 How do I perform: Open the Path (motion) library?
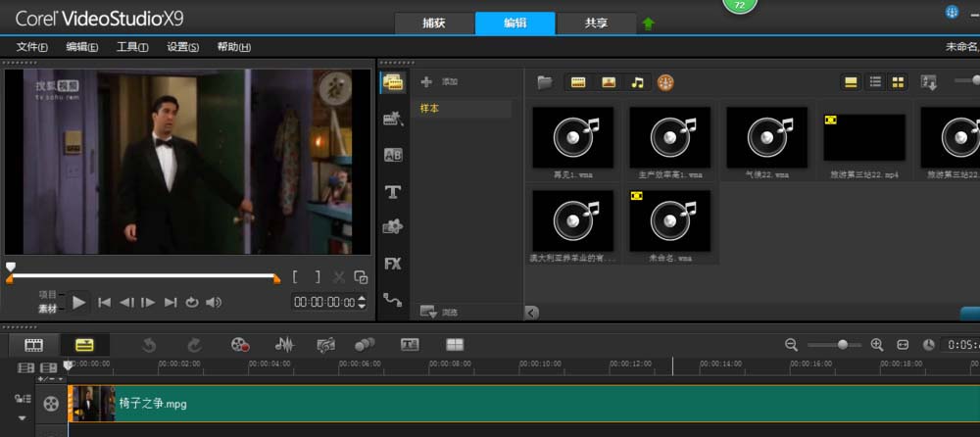tap(393, 300)
